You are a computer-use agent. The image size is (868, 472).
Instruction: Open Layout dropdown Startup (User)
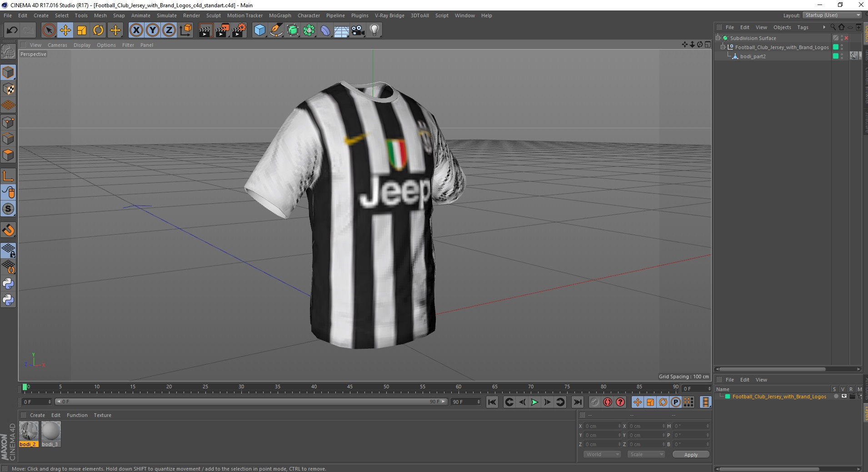[x=833, y=15]
